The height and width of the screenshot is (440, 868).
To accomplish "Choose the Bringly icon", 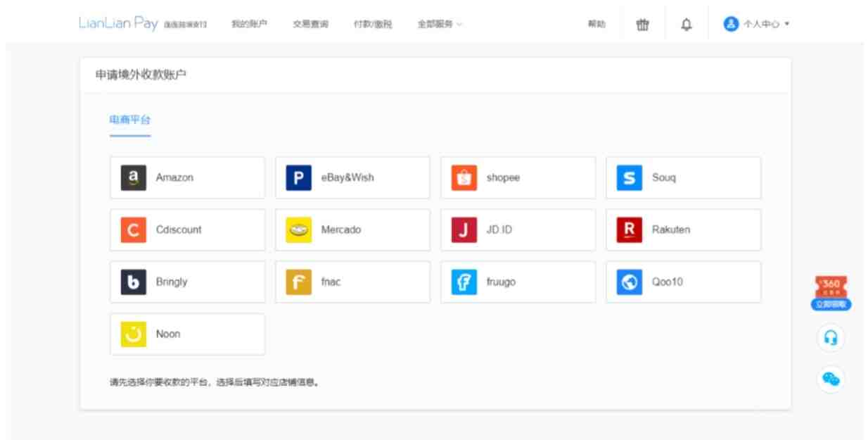I will (x=134, y=282).
